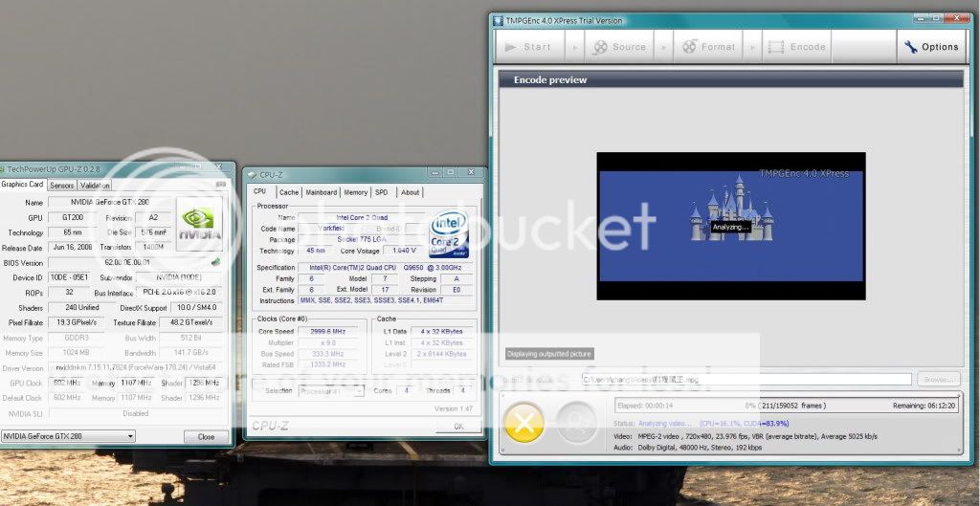The width and height of the screenshot is (980, 506).
Task: Open the Mainboard tab in CPU-Z
Action: tap(322, 192)
